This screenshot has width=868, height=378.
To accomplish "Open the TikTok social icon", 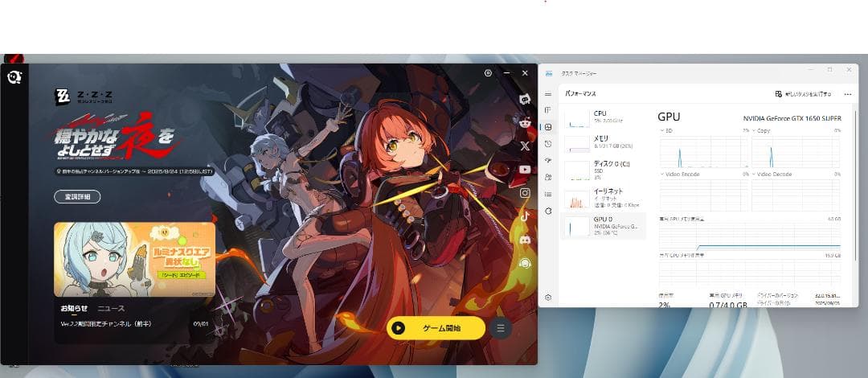I will 525,216.
